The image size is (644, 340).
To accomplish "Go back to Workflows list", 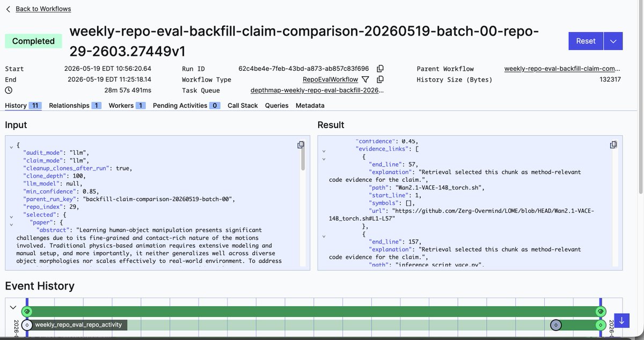I will (43, 9).
